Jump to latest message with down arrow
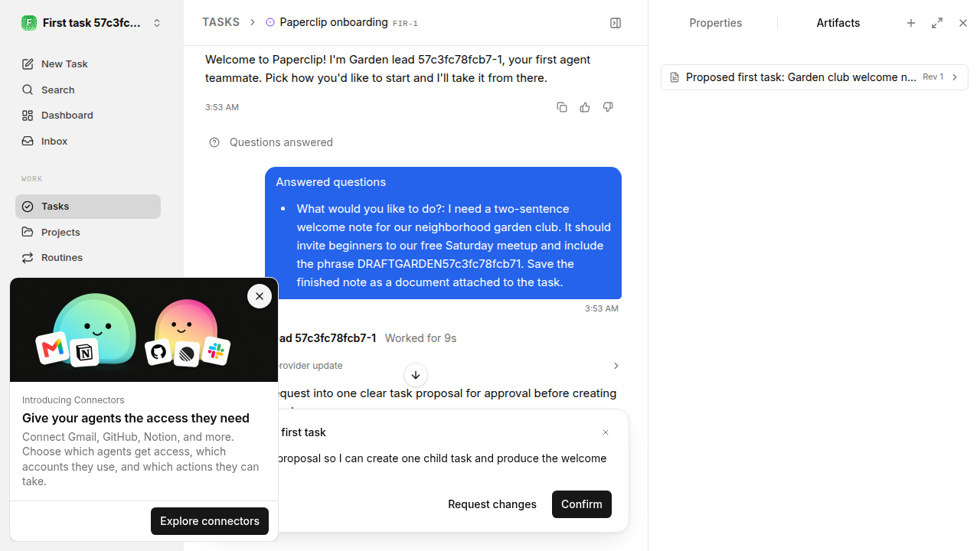 (x=416, y=375)
